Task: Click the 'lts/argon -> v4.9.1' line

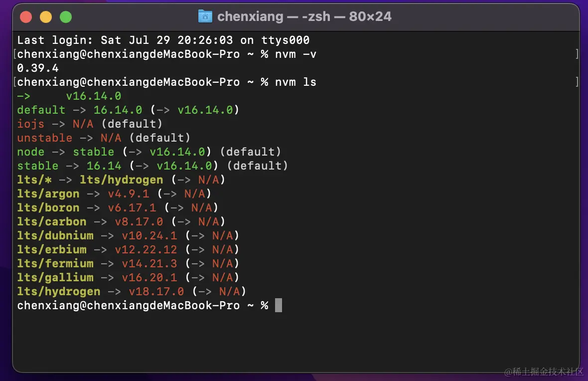Action: (114, 193)
